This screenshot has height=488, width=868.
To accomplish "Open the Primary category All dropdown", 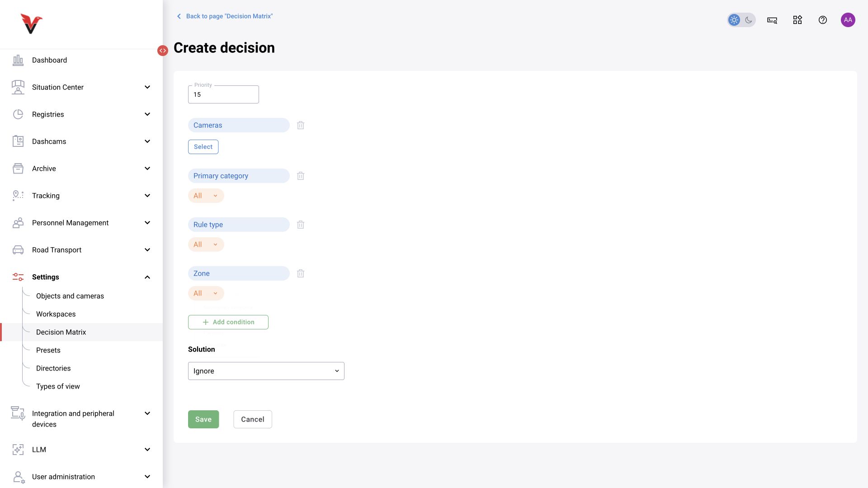I will point(206,196).
